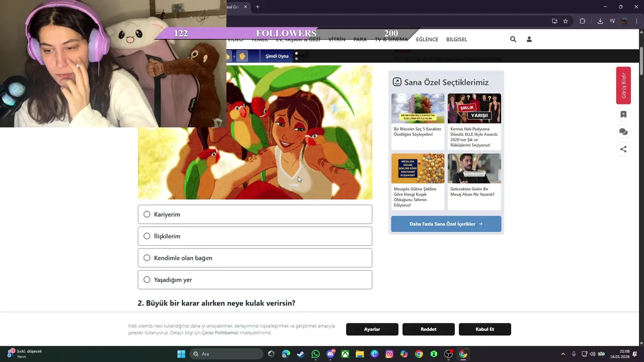Open browser extensions puzzle icon
Screen dimensions: 644x362
coord(583,21)
